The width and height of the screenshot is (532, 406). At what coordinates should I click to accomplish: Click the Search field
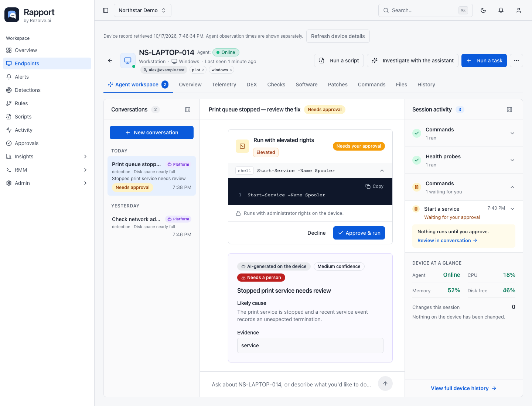tap(426, 10)
